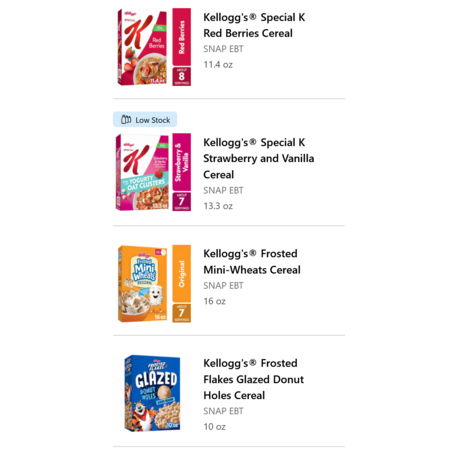The width and height of the screenshot is (450, 450).
Task: Open Special K Strawberry and Vanilla Cereal link
Action: tap(259, 158)
